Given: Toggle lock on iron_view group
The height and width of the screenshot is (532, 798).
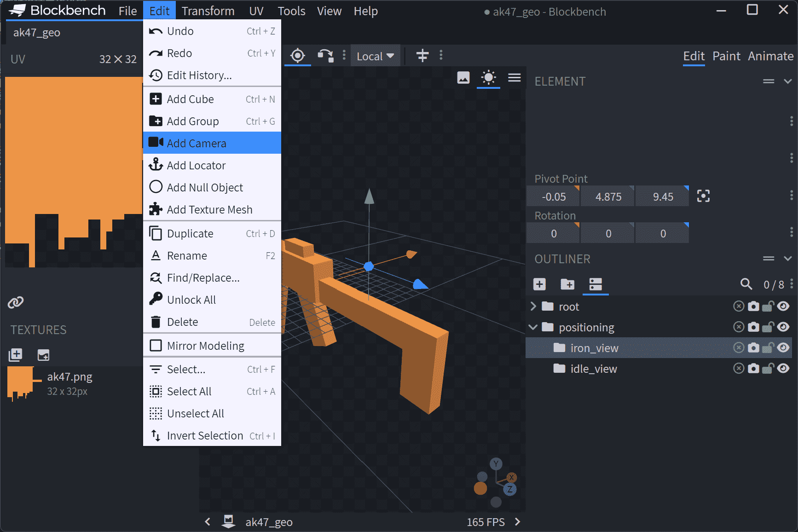Looking at the screenshot, I should (768, 347).
